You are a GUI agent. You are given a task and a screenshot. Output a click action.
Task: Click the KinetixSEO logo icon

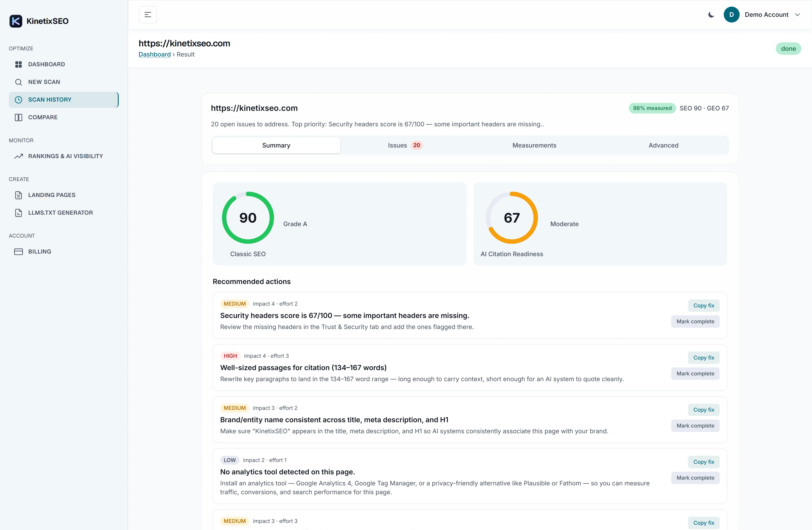(16, 21)
